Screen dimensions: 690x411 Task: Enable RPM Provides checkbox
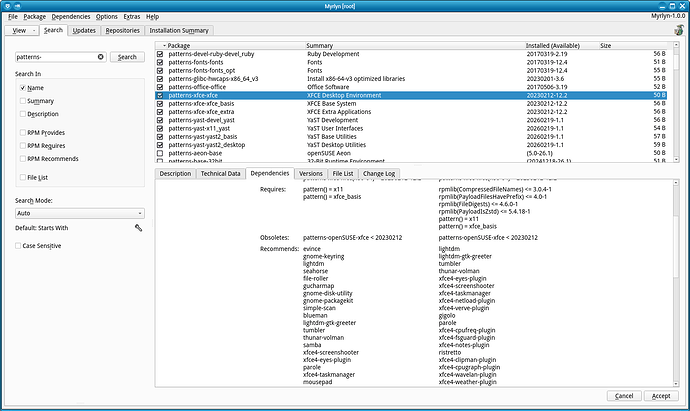pyautogui.click(x=23, y=132)
